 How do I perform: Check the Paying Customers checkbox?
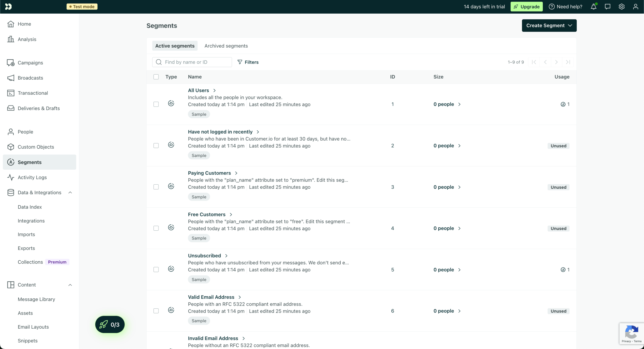[x=156, y=187]
